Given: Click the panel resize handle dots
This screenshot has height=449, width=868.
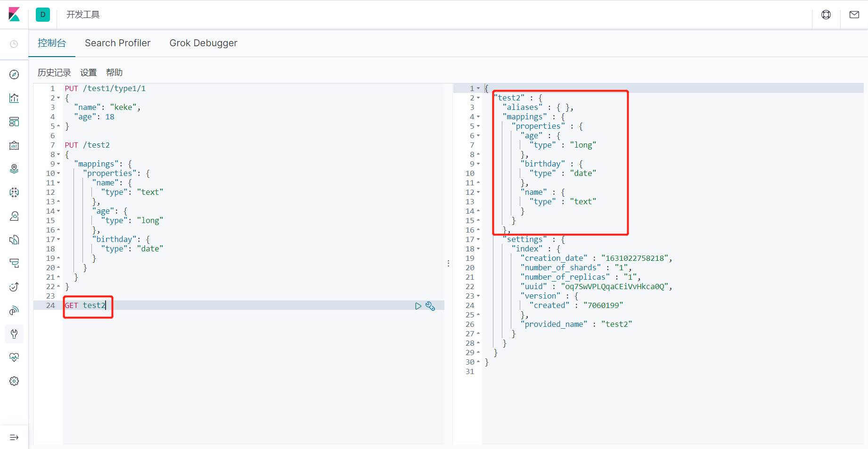Looking at the screenshot, I should 448,263.
